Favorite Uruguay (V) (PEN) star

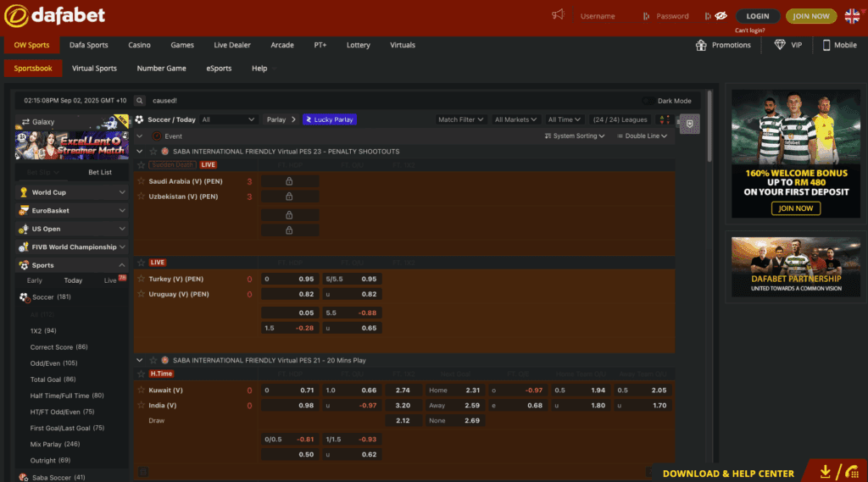click(x=142, y=294)
